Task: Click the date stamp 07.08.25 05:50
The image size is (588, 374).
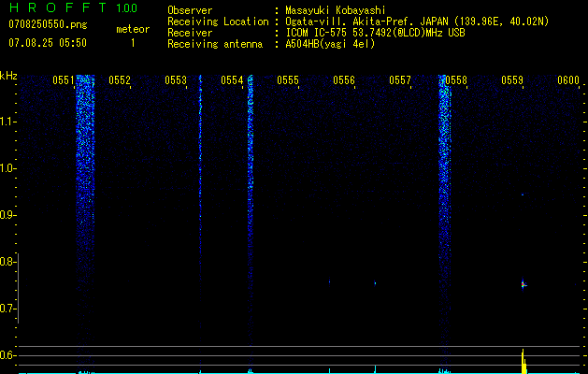Action: click(48, 43)
